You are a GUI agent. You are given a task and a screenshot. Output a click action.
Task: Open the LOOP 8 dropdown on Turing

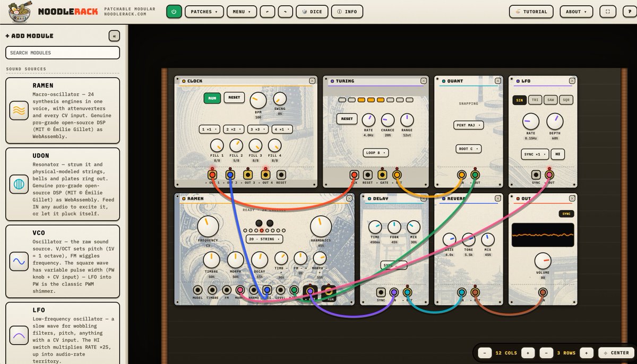[376, 153]
